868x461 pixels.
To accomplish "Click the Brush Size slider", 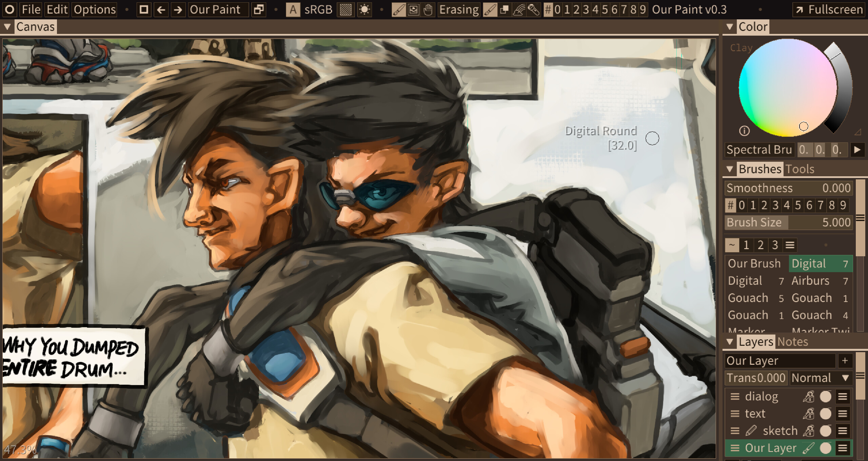I will click(x=788, y=222).
